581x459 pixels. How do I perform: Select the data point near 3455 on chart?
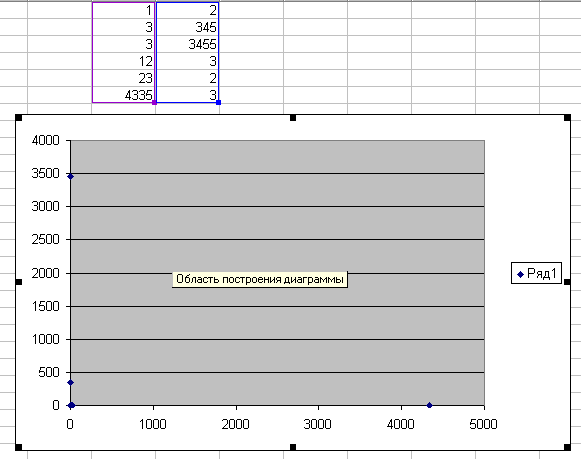click(70, 176)
